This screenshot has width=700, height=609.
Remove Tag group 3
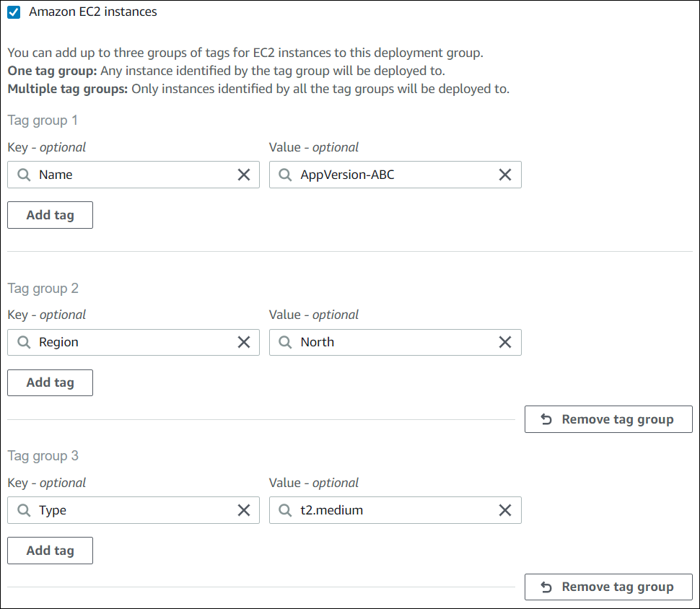click(x=608, y=587)
